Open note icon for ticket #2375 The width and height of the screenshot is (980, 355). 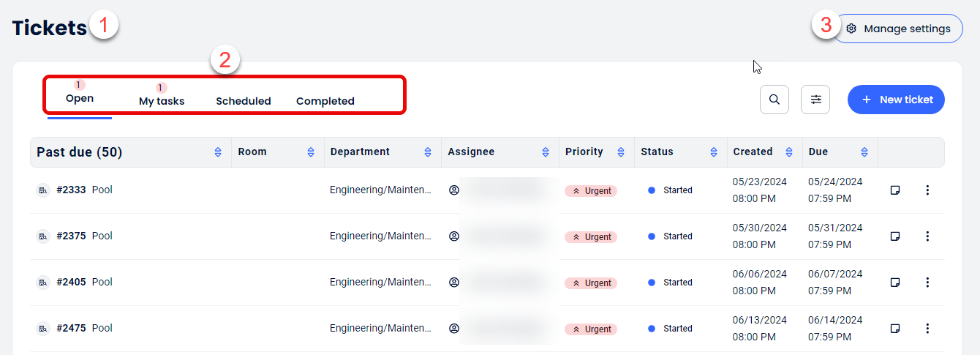894,236
